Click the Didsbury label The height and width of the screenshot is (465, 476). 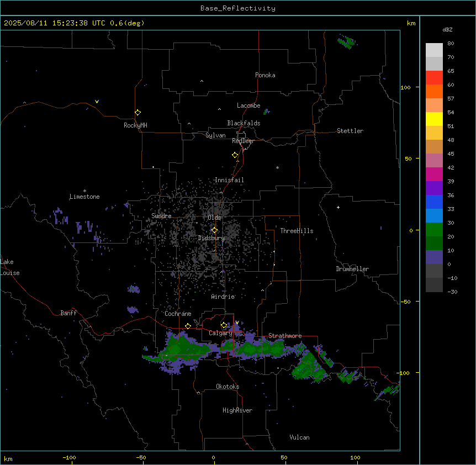211,238
